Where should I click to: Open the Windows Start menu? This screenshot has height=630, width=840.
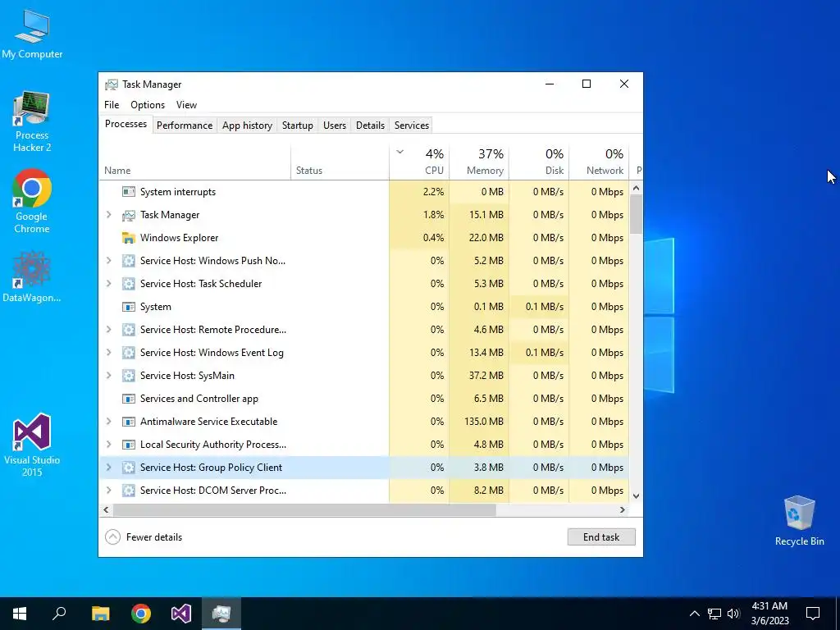[20, 614]
